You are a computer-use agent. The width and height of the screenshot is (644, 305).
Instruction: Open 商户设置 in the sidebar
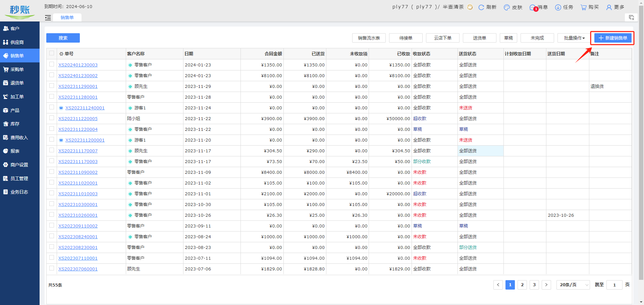click(20, 165)
